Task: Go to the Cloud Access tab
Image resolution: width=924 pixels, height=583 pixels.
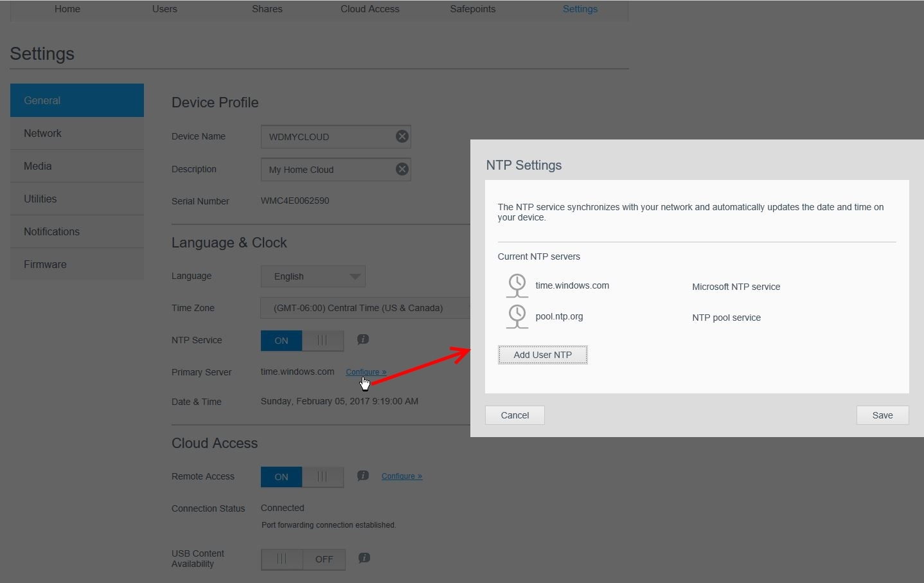Action: click(x=370, y=9)
